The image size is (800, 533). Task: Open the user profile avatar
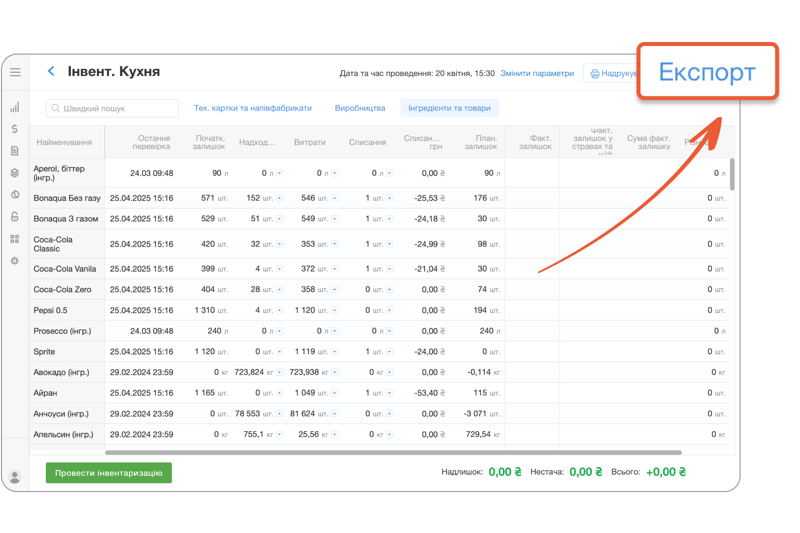tap(15, 477)
